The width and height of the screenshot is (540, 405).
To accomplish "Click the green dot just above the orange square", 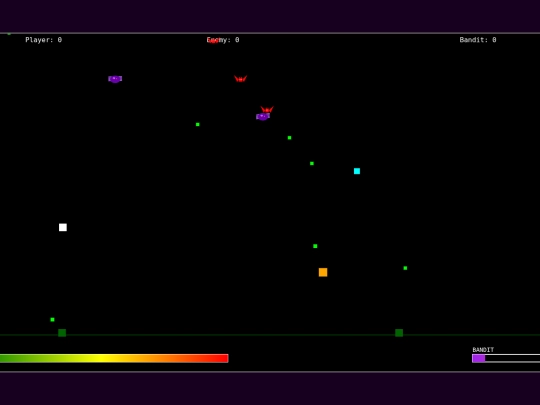I will coord(315,246).
